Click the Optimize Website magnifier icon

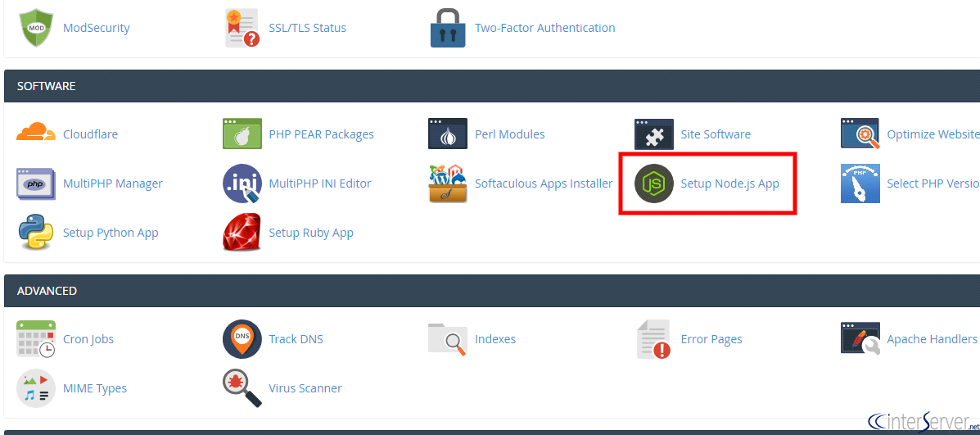[860, 134]
